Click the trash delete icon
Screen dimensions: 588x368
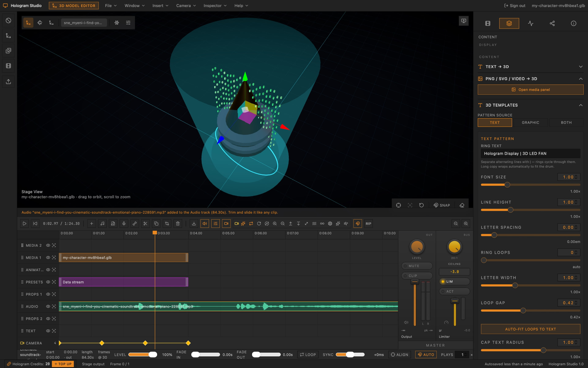(x=178, y=224)
